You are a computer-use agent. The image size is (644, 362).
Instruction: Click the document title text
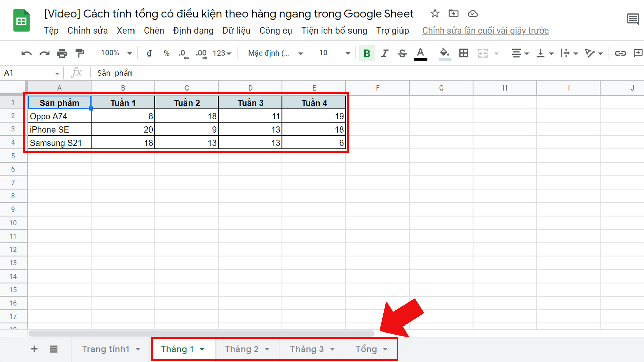(229, 14)
